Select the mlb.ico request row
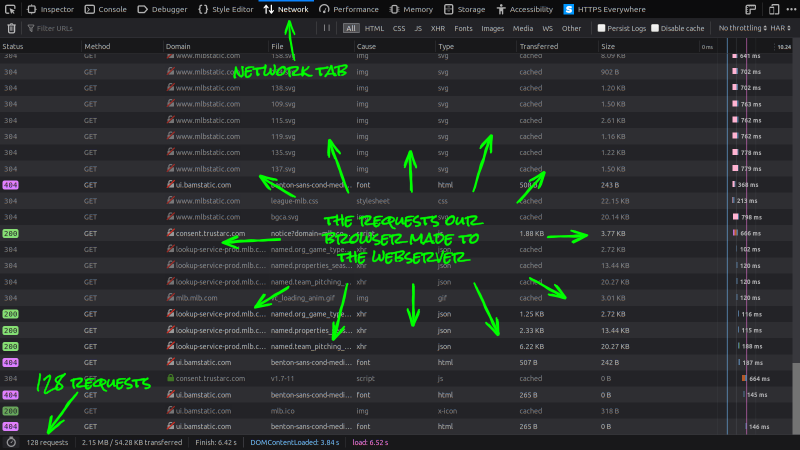800x450 pixels. tap(396, 411)
